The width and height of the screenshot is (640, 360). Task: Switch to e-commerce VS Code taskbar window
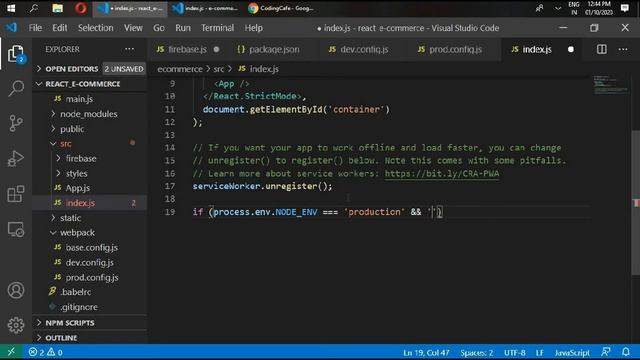pyautogui.click(x=205, y=8)
